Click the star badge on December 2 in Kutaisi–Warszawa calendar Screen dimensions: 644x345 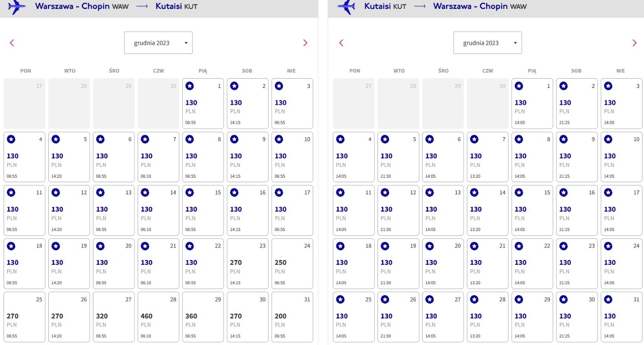(563, 86)
